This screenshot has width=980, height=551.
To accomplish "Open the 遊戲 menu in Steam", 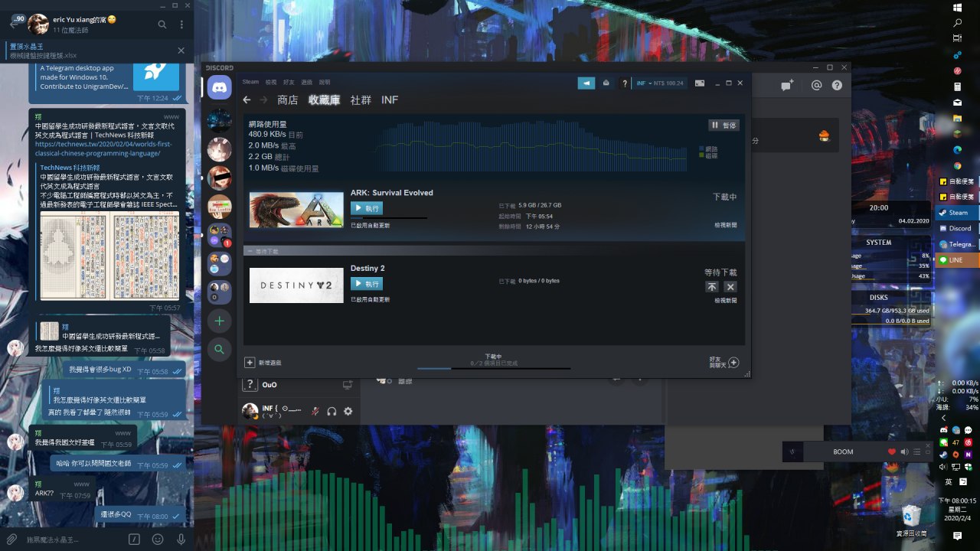I will tap(307, 82).
